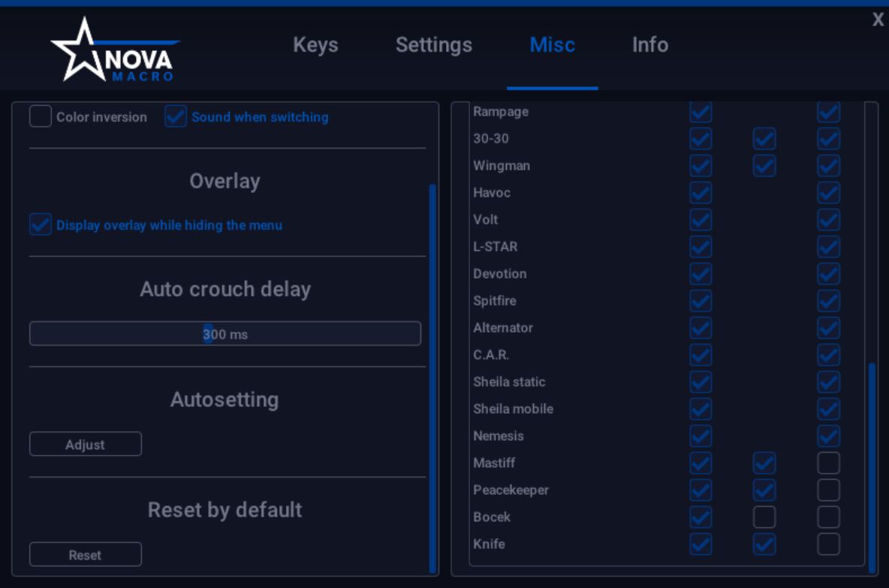Toggle the last Alternator checkbox

828,327
